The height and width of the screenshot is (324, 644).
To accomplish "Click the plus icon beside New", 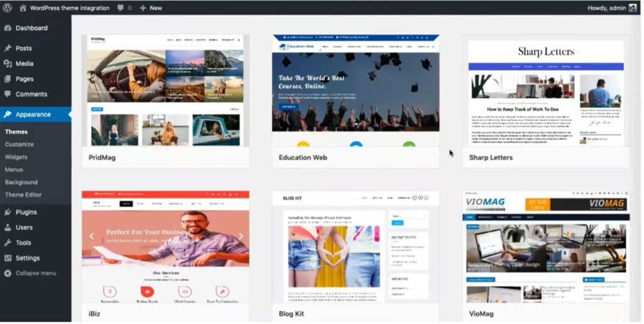I will tap(143, 8).
